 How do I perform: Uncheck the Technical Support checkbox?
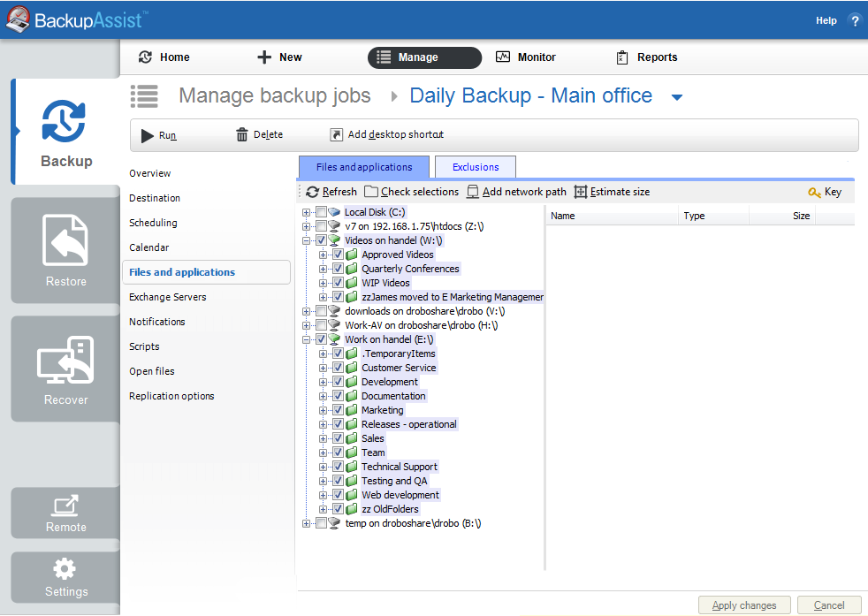[339, 467]
